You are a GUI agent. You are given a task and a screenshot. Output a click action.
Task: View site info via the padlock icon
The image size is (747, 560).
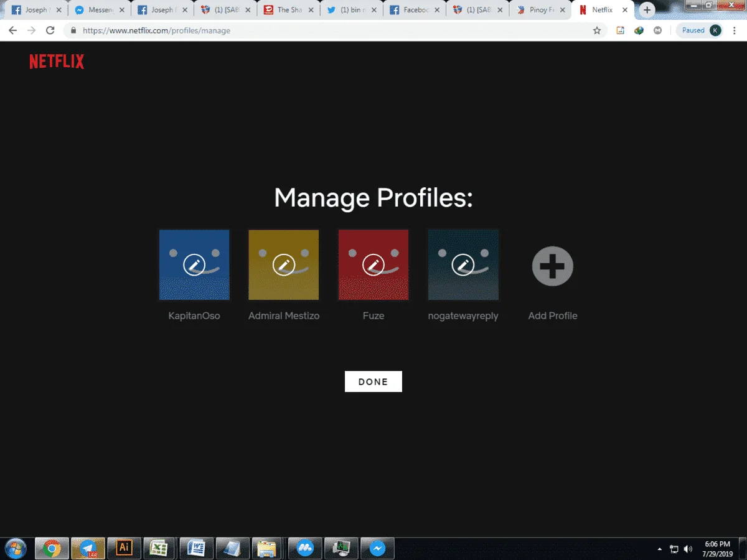(73, 30)
